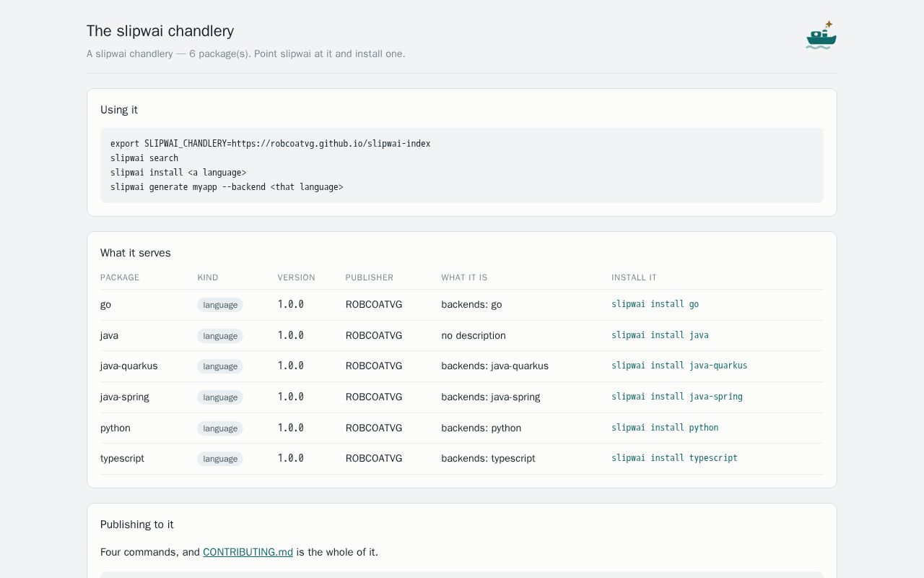Click the INSTALL IT column header
The width and height of the screenshot is (924, 578).
point(634,277)
